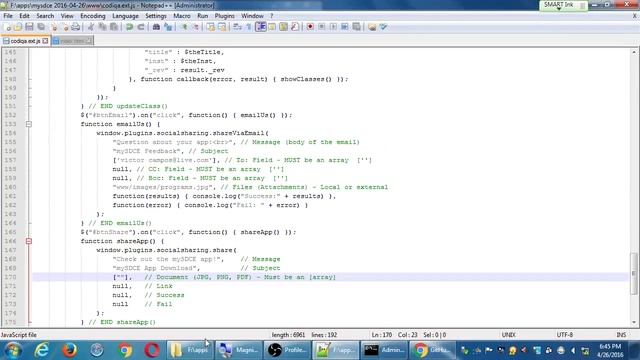Zoom in on the editor text
Viewport: 640px width, 360px height.
184,27
